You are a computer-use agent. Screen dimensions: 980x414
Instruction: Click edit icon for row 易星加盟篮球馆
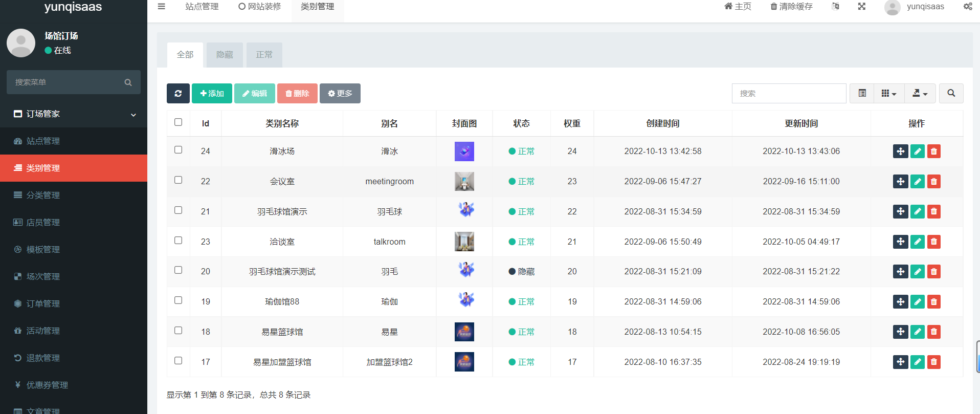point(918,362)
